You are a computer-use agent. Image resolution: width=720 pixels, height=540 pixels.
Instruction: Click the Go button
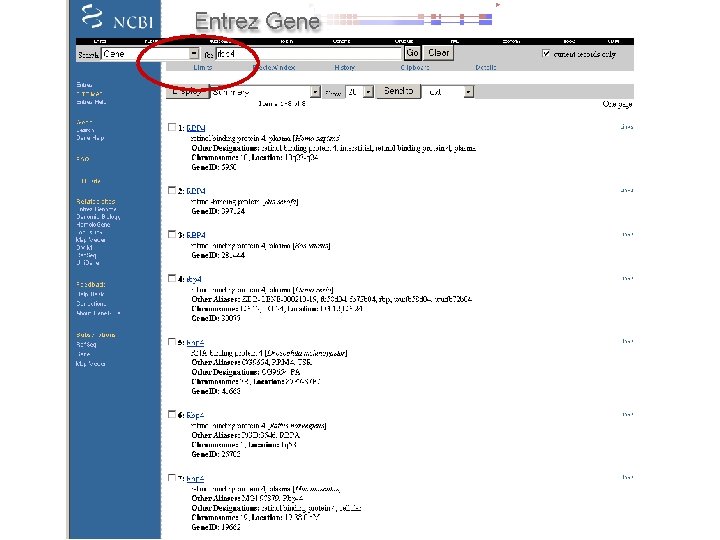[x=412, y=53]
